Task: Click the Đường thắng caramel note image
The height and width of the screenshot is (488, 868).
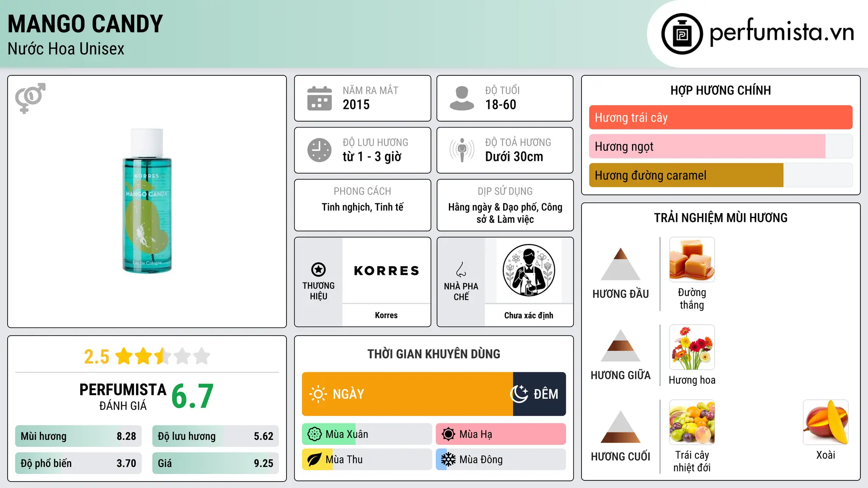Action: pyautogui.click(x=692, y=260)
